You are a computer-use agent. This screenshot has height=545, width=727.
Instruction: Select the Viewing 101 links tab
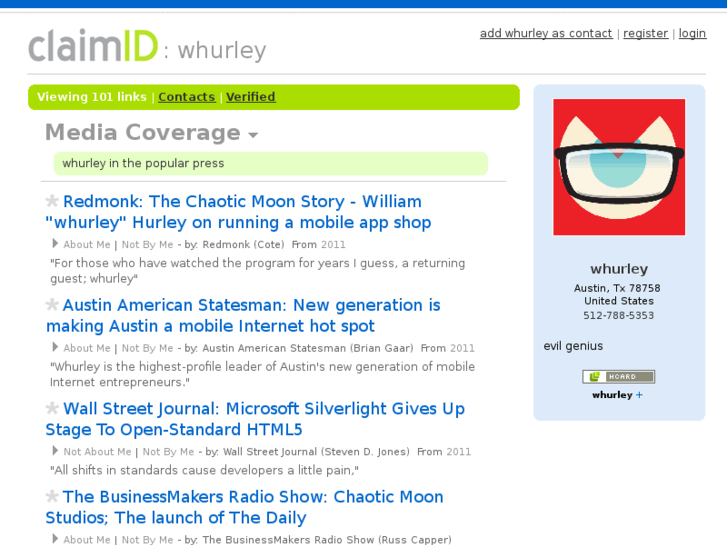[92, 97]
